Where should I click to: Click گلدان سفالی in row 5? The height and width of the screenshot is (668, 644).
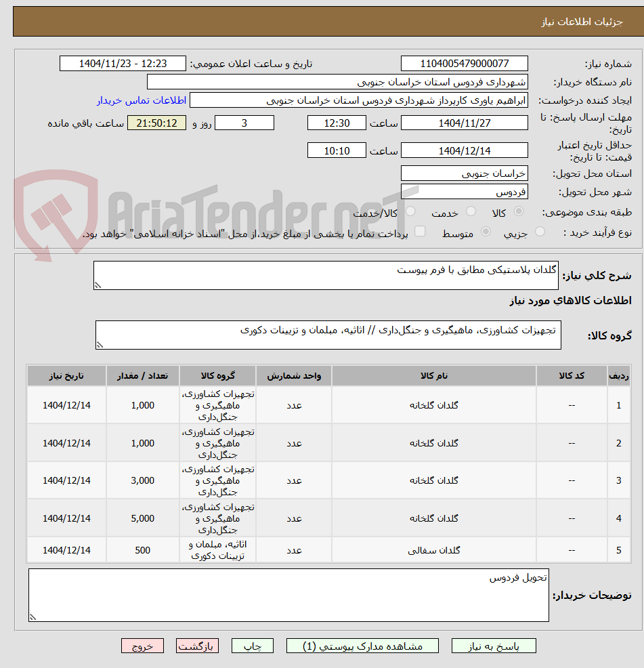coord(433,550)
